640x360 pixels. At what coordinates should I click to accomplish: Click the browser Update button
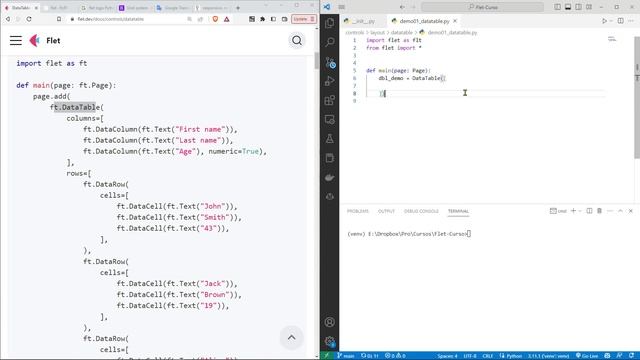304,19
